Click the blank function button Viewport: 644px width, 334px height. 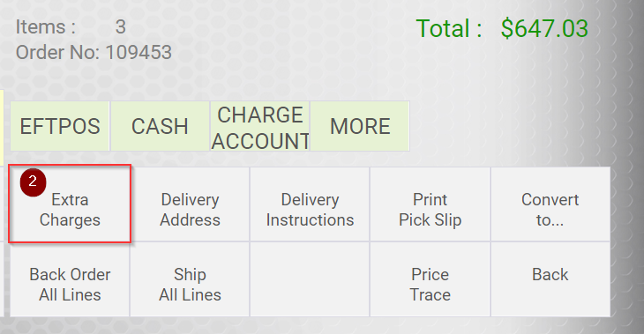coord(310,279)
